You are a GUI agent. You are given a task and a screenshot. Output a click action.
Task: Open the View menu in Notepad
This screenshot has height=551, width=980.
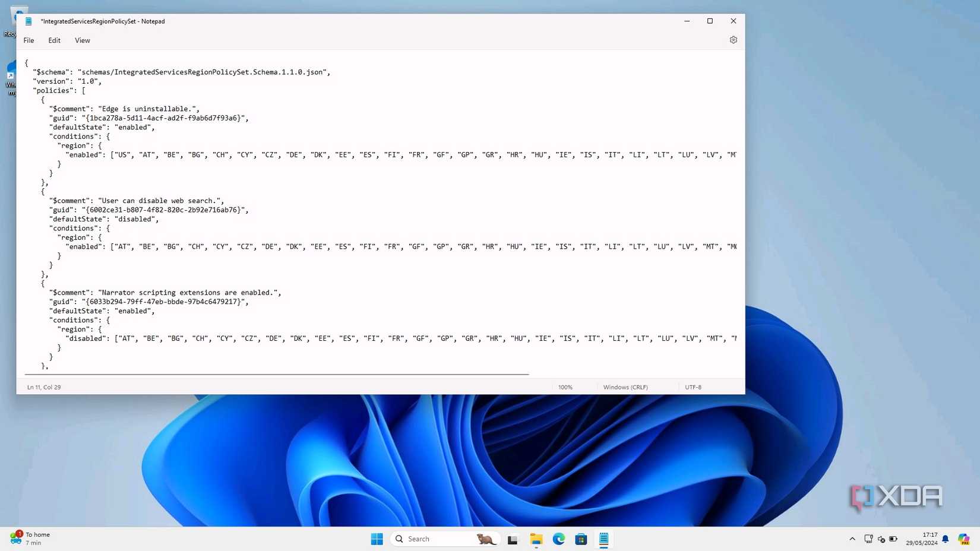(83, 40)
